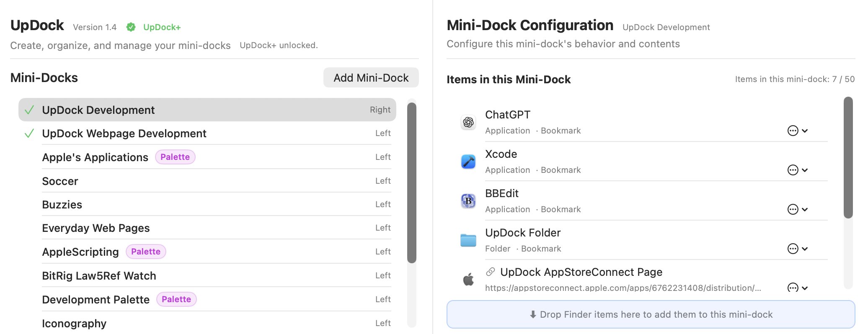Toggle the checkmark for UpDock Webpage Development
Viewport: 868px width, 334px height.
tap(29, 134)
